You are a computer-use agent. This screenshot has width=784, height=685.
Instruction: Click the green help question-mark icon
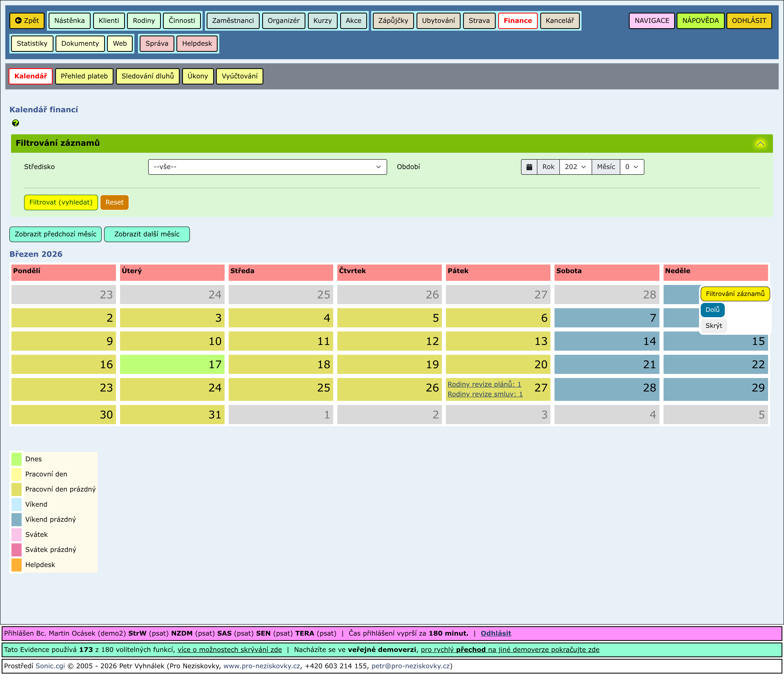point(15,123)
